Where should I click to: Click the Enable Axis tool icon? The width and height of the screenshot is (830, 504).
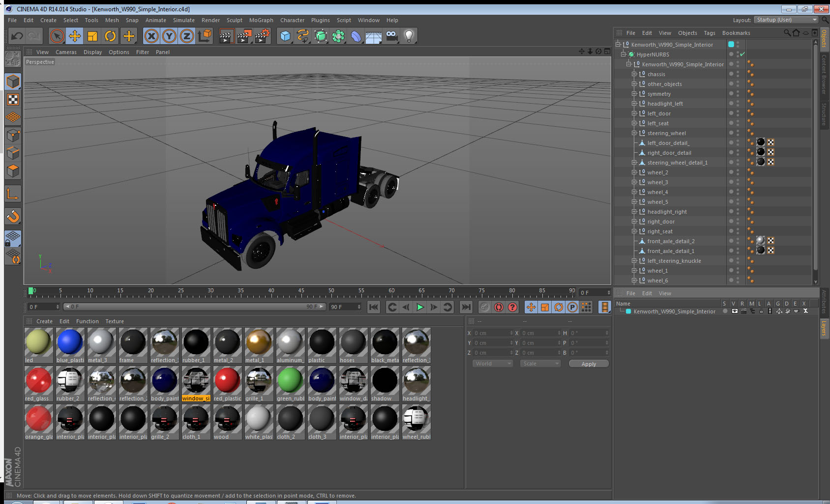click(13, 194)
